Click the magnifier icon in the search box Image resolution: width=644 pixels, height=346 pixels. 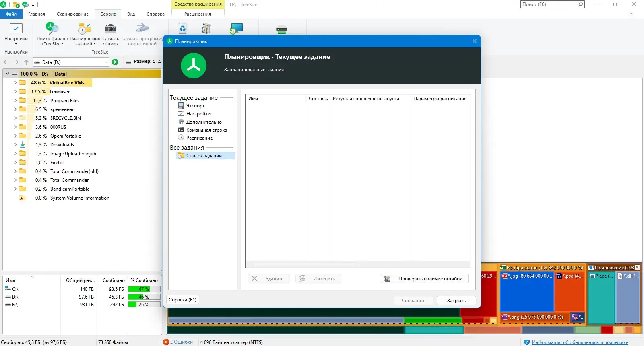pos(580,4)
